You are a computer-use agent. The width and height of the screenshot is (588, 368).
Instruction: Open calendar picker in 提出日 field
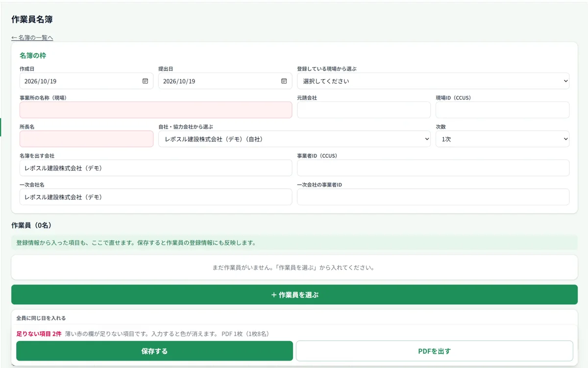(x=284, y=81)
